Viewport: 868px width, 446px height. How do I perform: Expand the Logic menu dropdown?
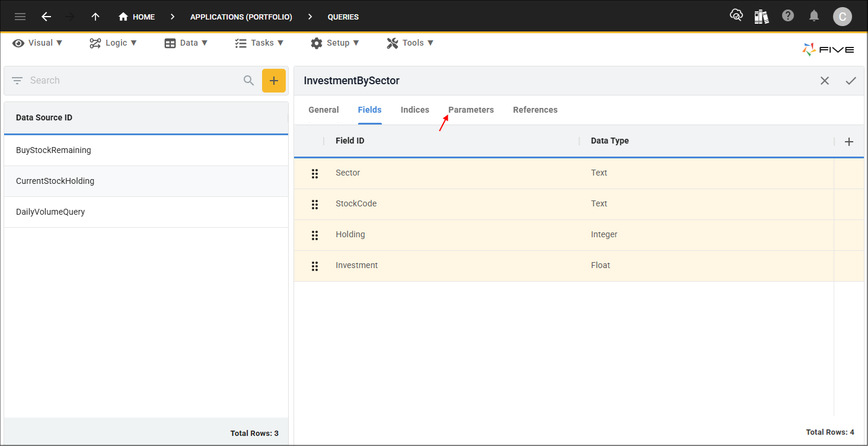(x=113, y=43)
